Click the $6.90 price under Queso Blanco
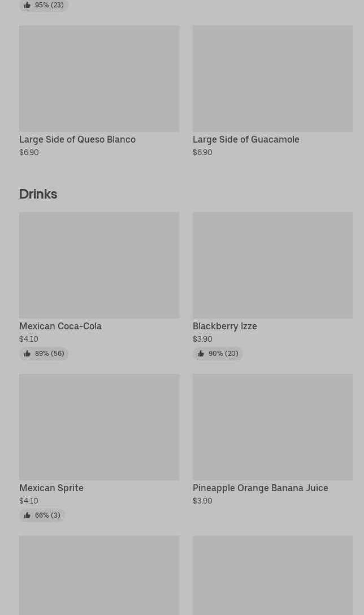 click(29, 152)
